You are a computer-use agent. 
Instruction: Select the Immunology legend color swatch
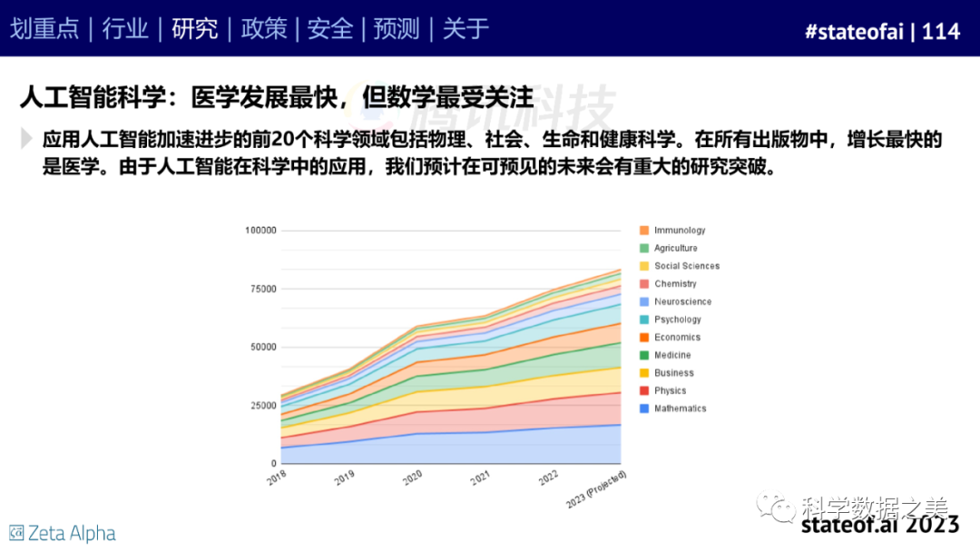coord(643,231)
